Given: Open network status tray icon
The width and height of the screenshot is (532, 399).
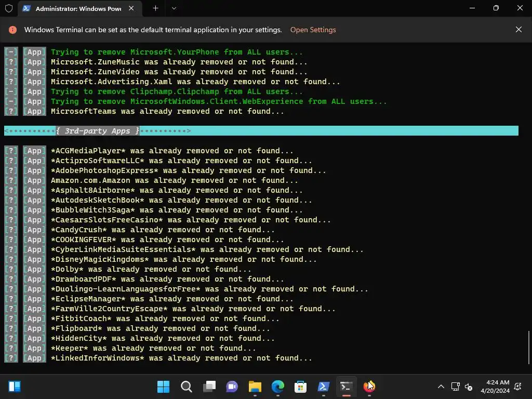Looking at the screenshot, I should 455,387.
